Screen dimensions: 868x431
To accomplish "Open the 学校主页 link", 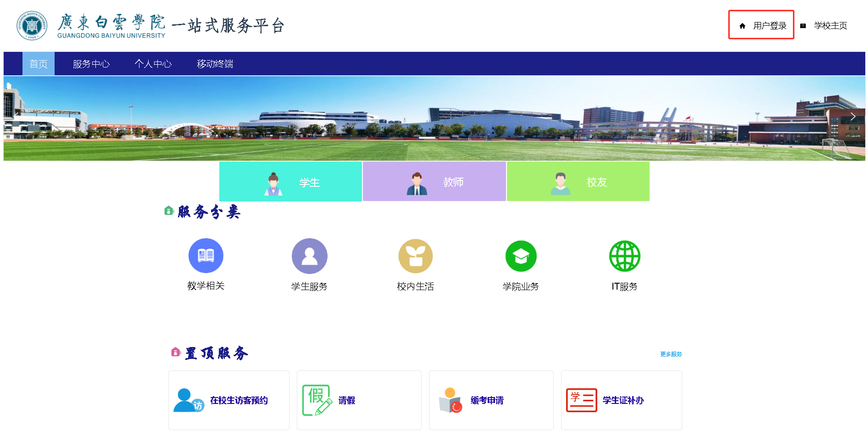I will 830,26.
